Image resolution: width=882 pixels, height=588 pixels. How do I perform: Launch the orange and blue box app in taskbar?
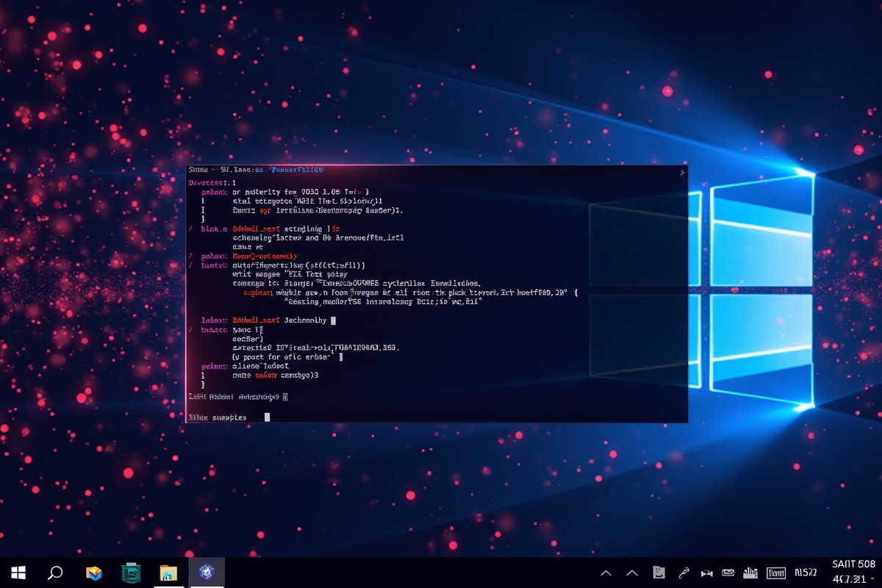pyautogui.click(x=93, y=573)
